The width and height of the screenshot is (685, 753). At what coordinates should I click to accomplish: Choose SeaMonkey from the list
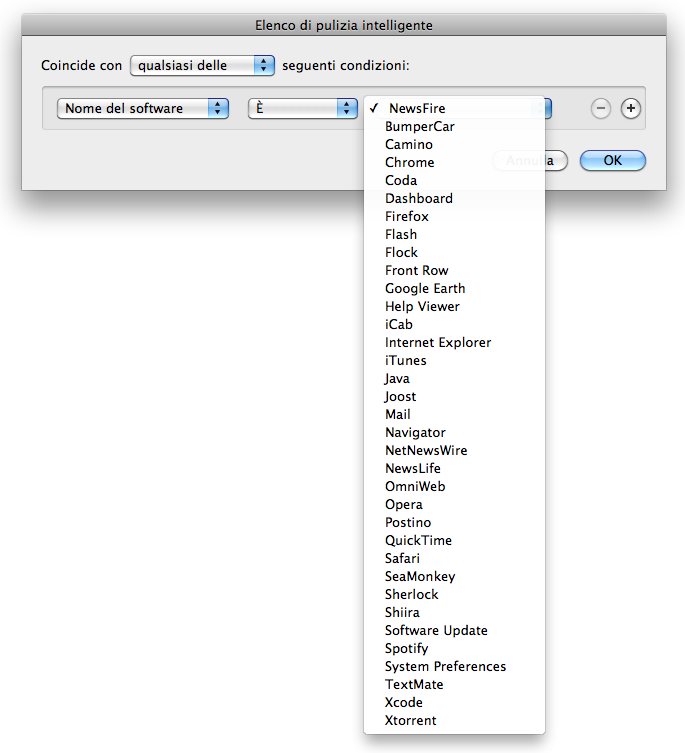pos(454,576)
